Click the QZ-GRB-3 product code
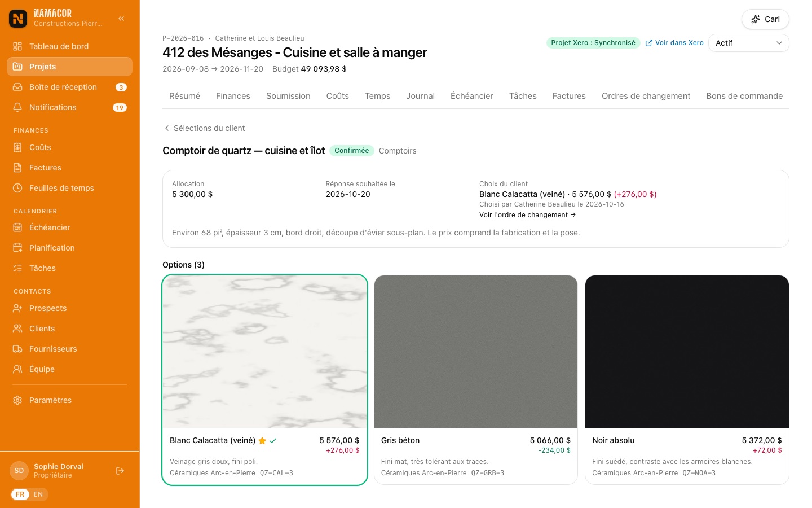This screenshot has width=812, height=508. (x=488, y=473)
